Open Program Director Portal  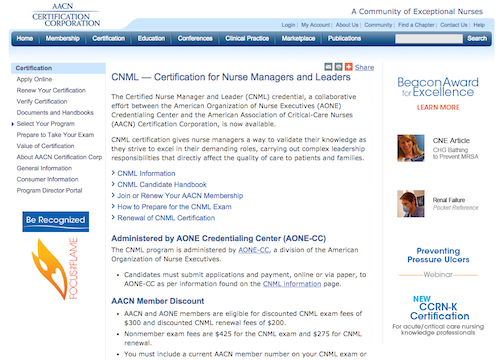[x=49, y=190]
